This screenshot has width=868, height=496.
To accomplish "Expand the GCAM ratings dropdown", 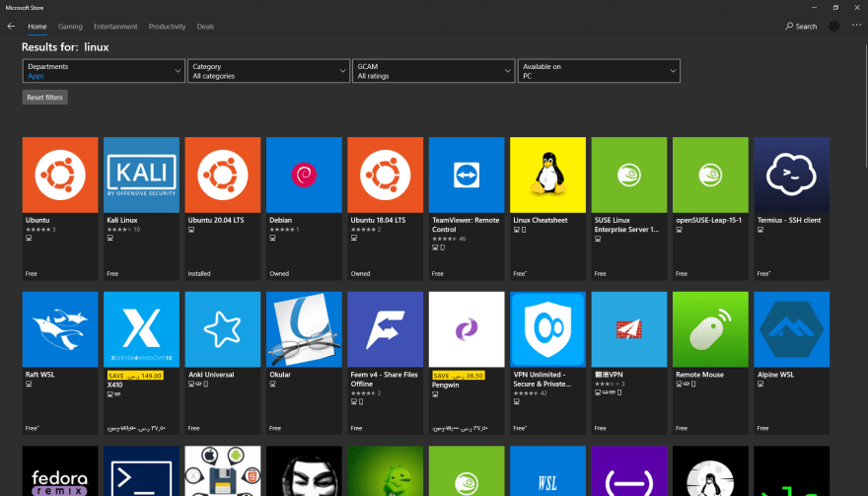I will [433, 71].
